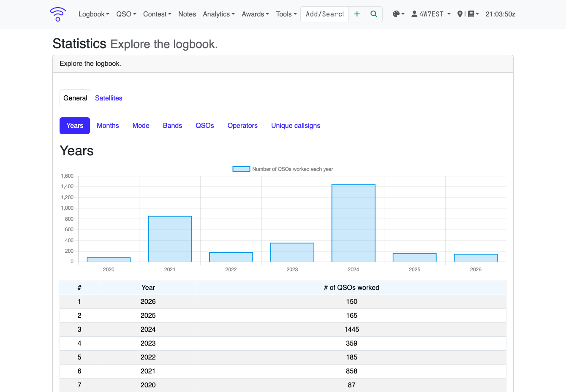
Task: Focus the Add/Search callsign input field
Action: point(325,14)
